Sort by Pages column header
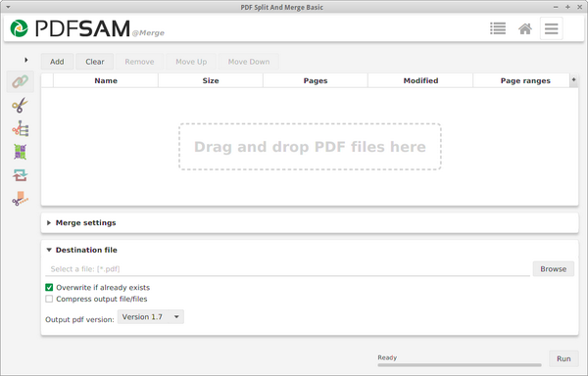The height and width of the screenshot is (376, 588). (x=316, y=80)
